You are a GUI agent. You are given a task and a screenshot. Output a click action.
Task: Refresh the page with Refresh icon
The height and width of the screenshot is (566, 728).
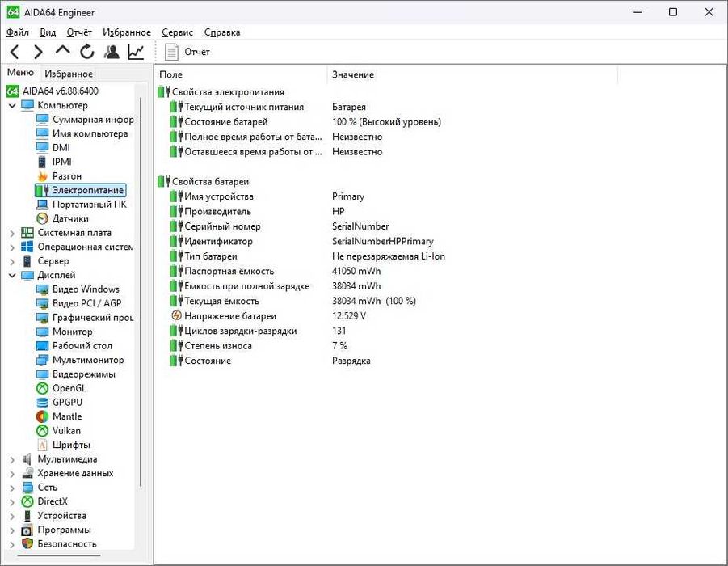pos(86,52)
